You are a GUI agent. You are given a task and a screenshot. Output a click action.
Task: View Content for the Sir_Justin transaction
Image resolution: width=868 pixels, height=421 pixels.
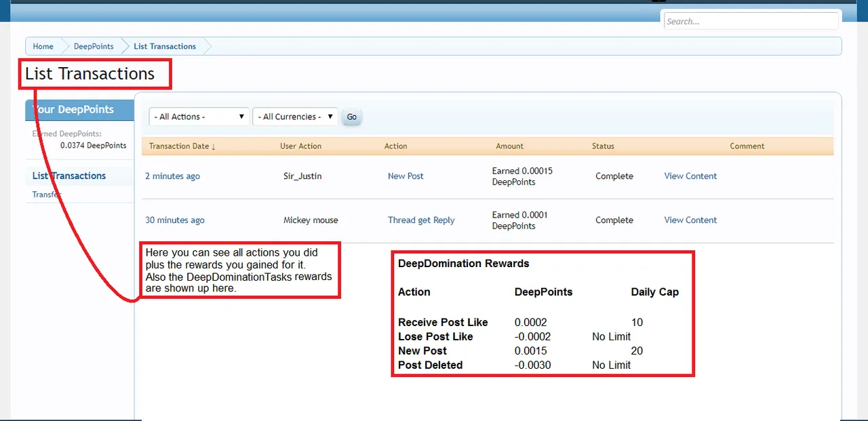pyautogui.click(x=690, y=176)
